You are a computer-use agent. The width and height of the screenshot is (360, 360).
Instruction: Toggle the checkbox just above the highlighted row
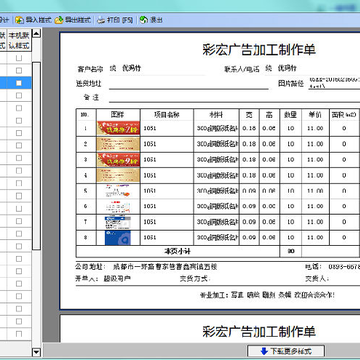click(x=19, y=70)
